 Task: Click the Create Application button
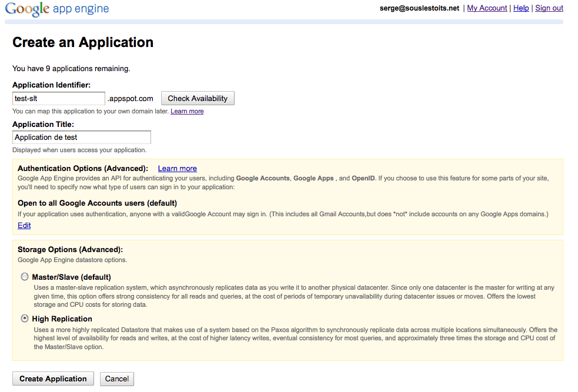pyautogui.click(x=53, y=378)
